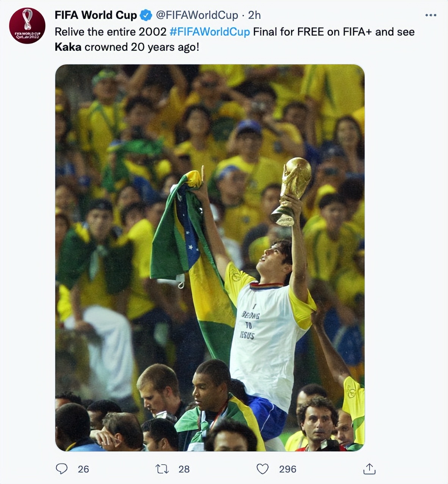Click the bold word Kaka in tweet
This screenshot has width=448, height=484.
(x=68, y=47)
